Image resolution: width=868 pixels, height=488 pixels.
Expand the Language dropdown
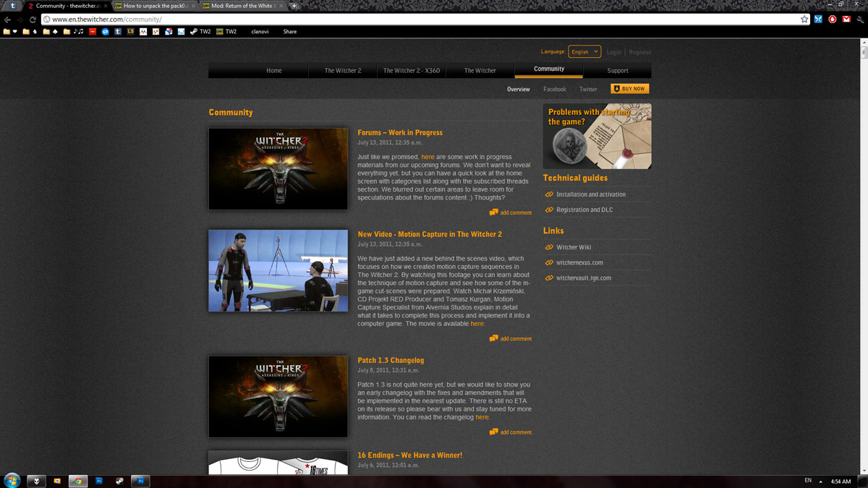click(x=584, y=52)
